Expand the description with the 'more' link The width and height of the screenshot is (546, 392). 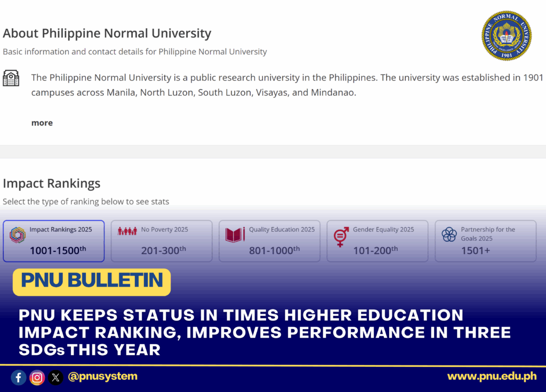pyautogui.click(x=42, y=123)
